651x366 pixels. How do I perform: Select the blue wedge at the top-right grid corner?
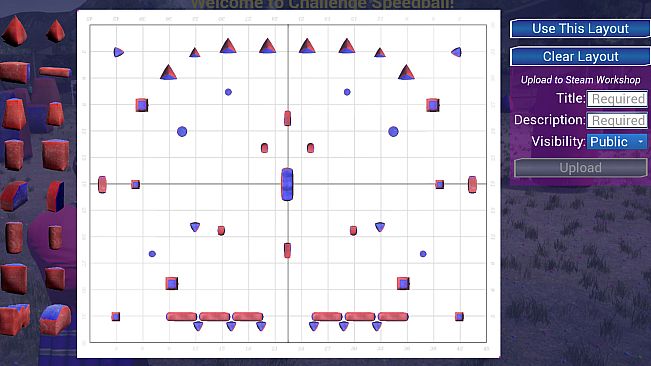point(456,52)
